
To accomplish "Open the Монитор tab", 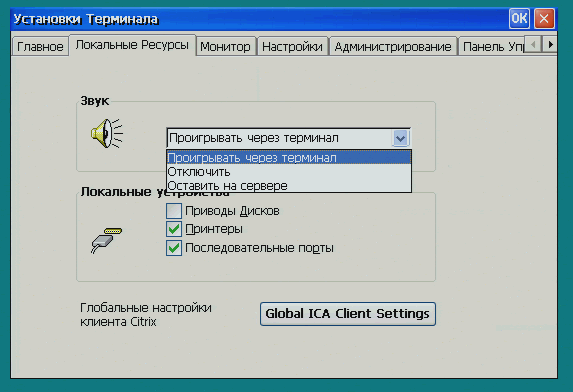I will [225, 46].
